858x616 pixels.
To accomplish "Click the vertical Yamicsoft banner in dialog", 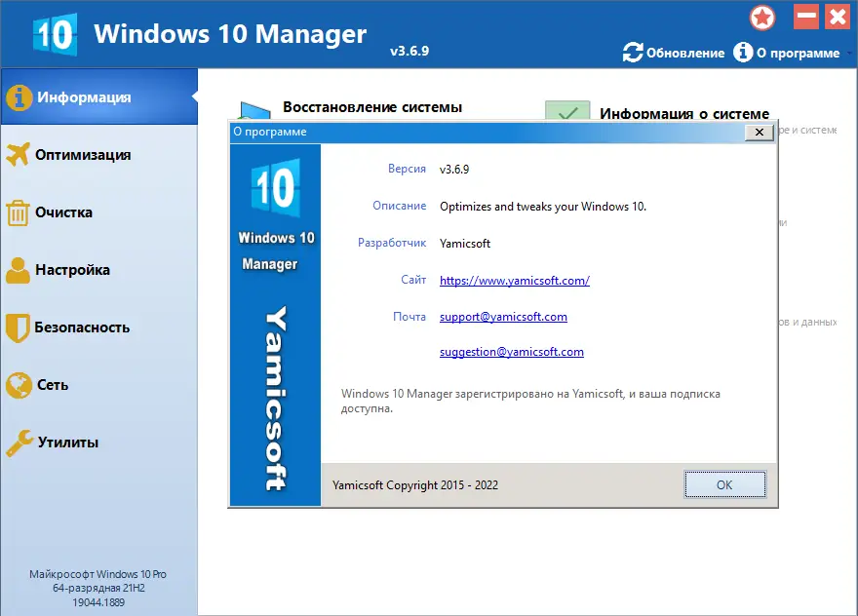I will (x=276, y=399).
